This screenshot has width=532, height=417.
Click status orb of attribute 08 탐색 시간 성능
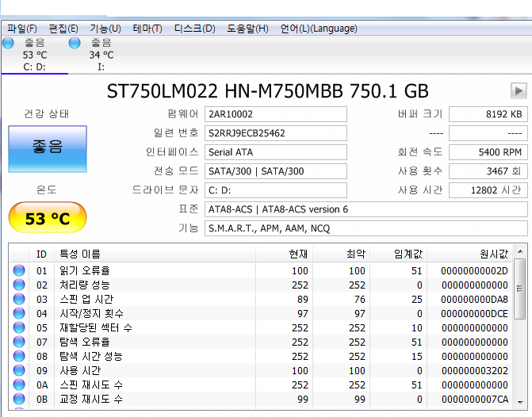click(19, 356)
